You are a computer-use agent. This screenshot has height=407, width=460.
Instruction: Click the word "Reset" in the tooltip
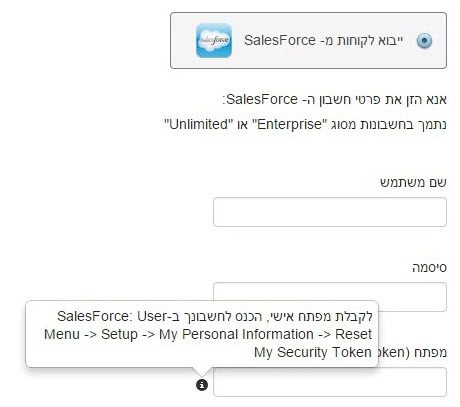[x=353, y=334]
